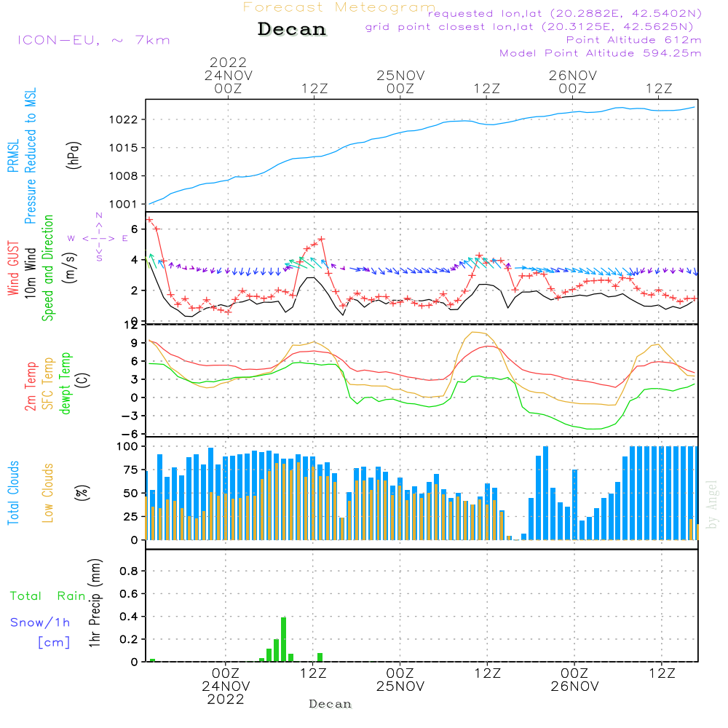Viewport: 728px width, 728px height.
Task: Click the 25NOV 00Z marker on top axis
Action: coord(400,82)
